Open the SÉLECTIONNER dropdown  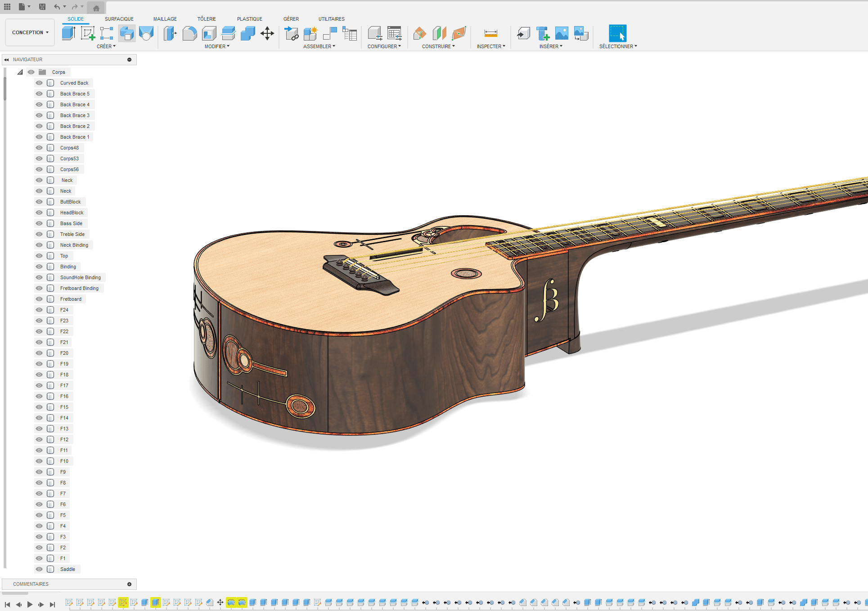point(618,45)
